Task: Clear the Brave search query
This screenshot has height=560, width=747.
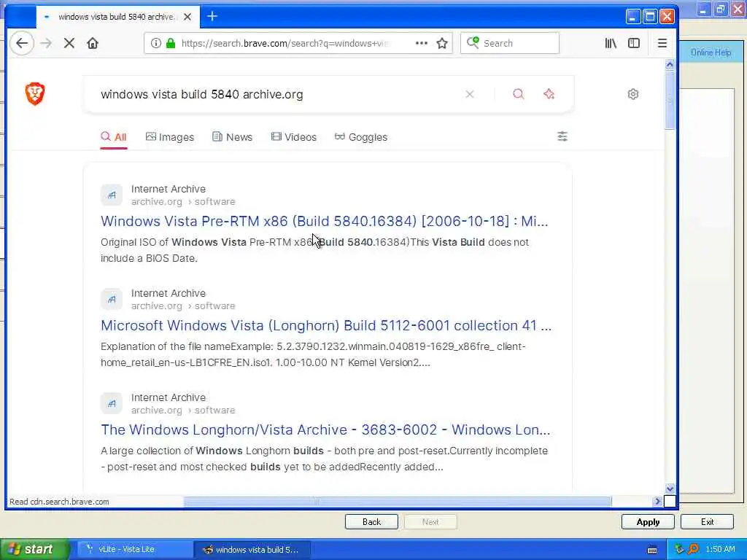Action: coord(470,94)
